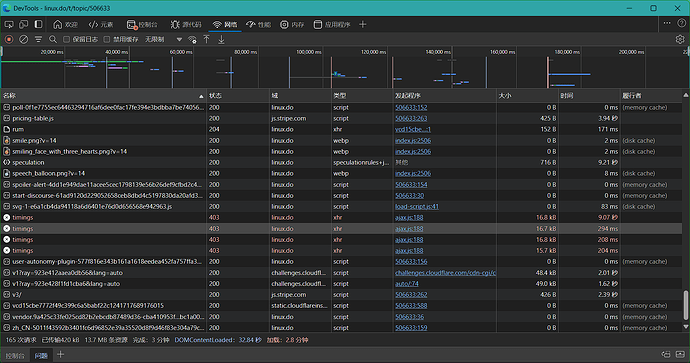Sort by the 类型 column header
690x363 pixels.
click(362, 95)
